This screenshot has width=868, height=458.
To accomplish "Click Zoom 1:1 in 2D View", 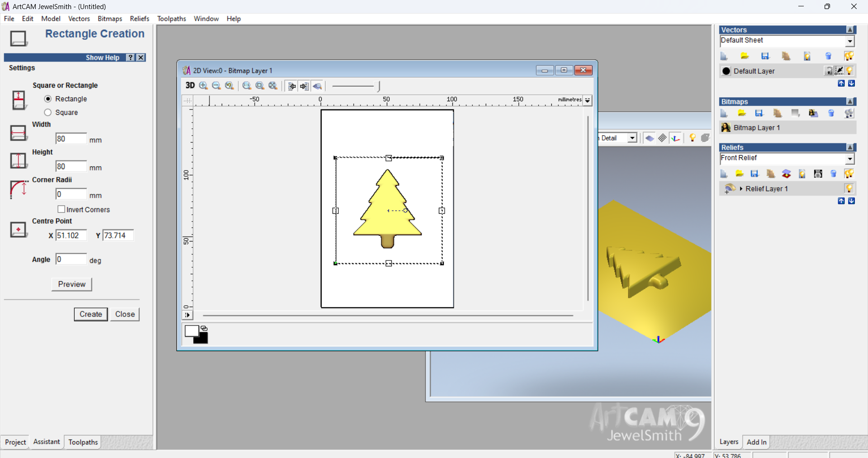I will (x=247, y=85).
